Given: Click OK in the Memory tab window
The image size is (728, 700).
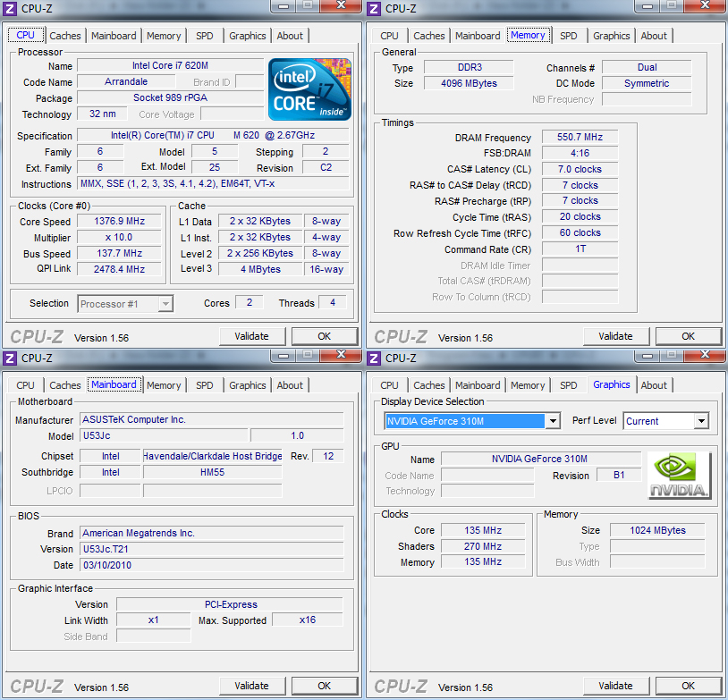Looking at the screenshot, I should [689, 336].
